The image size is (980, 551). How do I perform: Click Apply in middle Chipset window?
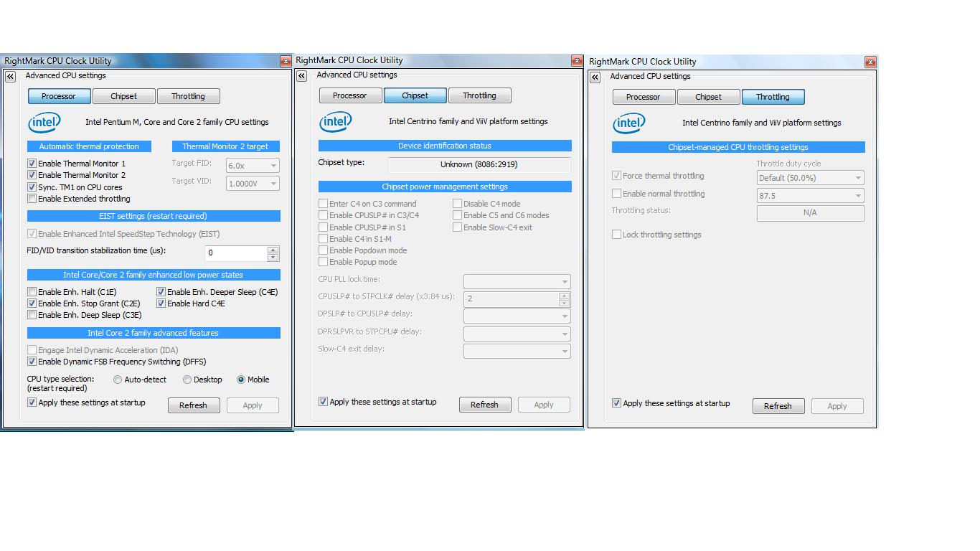click(544, 405)
